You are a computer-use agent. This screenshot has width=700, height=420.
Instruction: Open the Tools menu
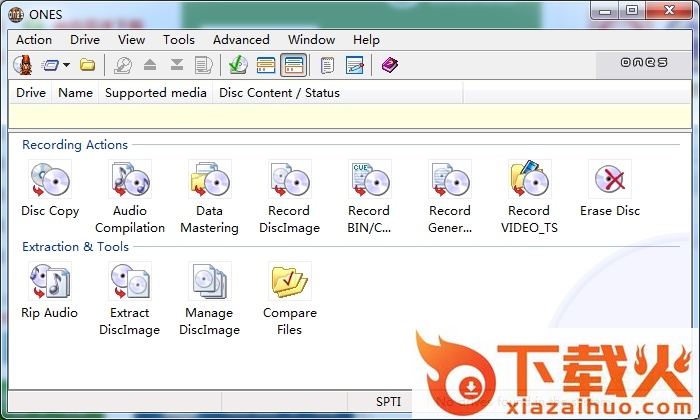179,40
